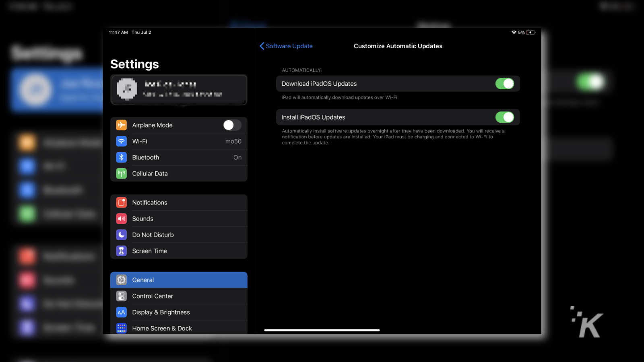Tap the Wi-Fi status bar icon
644x362 pixels.
pyautogui.click(x=514, y=32)
